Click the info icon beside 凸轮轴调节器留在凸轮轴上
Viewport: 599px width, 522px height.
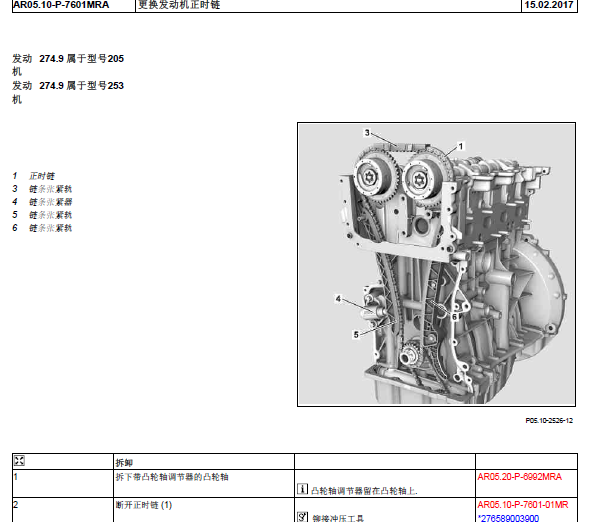tap(302, 489)
